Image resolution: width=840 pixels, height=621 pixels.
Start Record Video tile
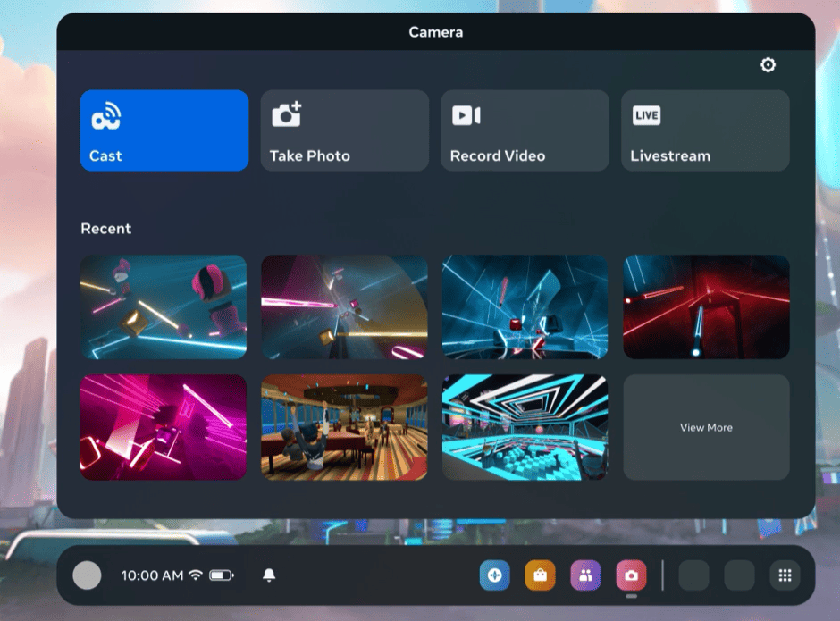pos(525,130)
